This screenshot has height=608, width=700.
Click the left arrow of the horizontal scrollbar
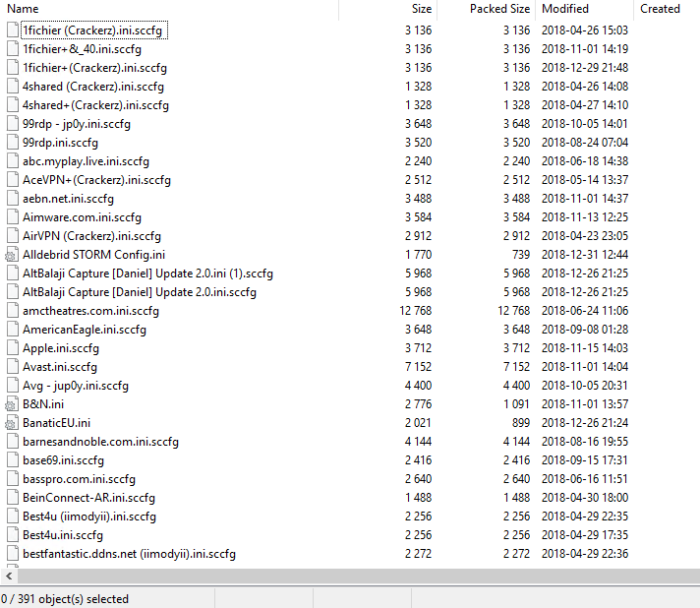point(9,576)
